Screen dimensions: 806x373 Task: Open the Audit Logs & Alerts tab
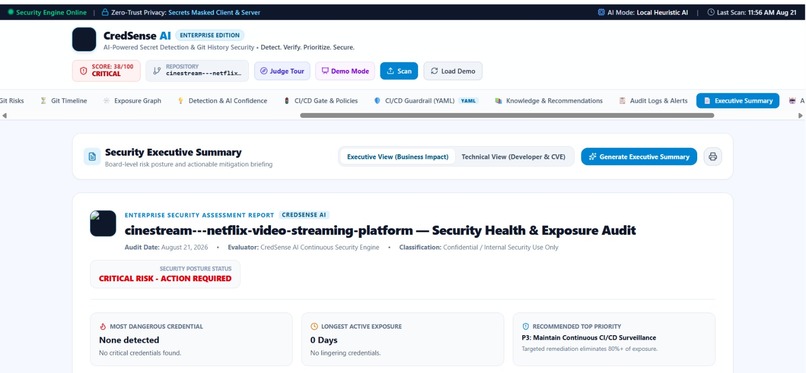(x=653, y=101)
